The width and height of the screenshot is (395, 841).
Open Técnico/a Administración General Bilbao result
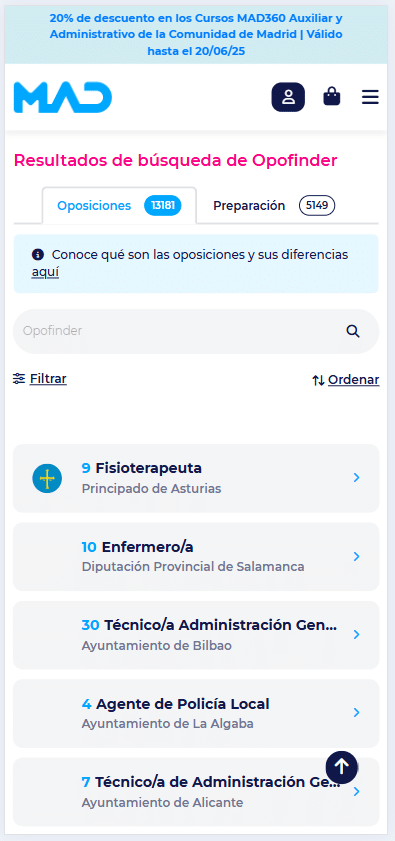tap(196, 635)
